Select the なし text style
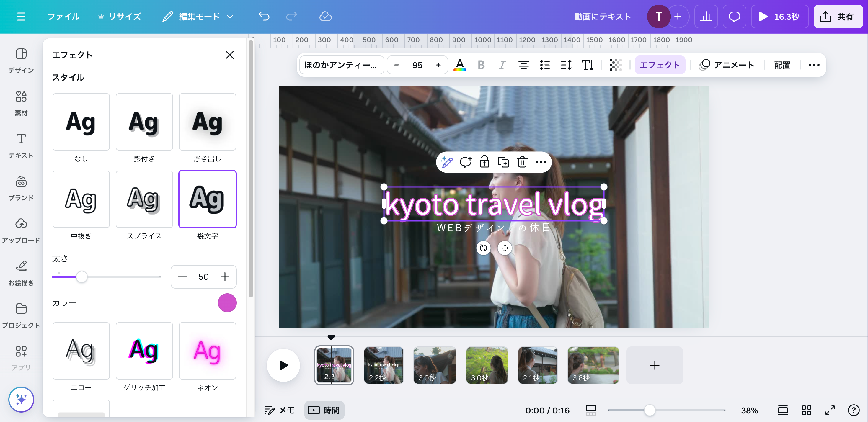The height and width of the screenshot is (422, 868). pos(81,122)
